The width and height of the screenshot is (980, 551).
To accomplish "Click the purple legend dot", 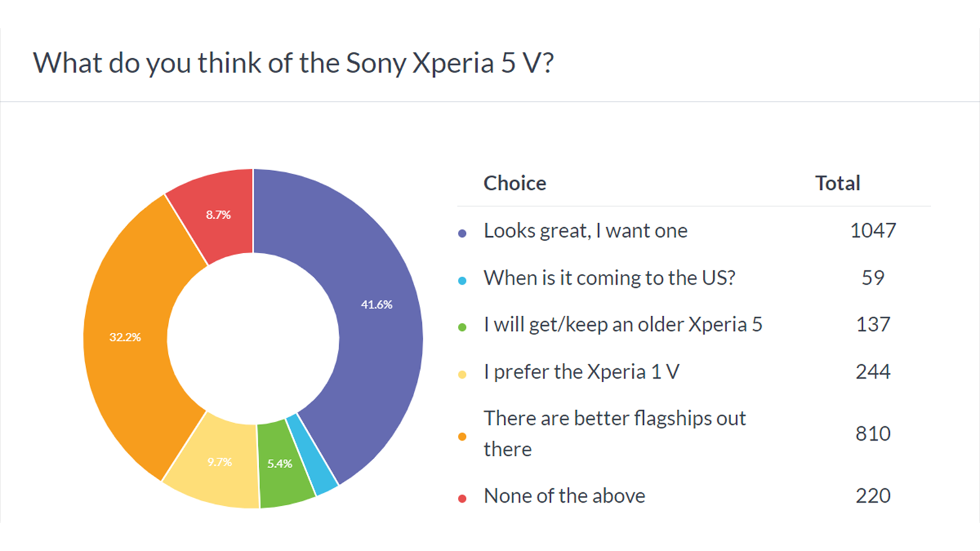I will pyautogui.click(x=463, y=233).
